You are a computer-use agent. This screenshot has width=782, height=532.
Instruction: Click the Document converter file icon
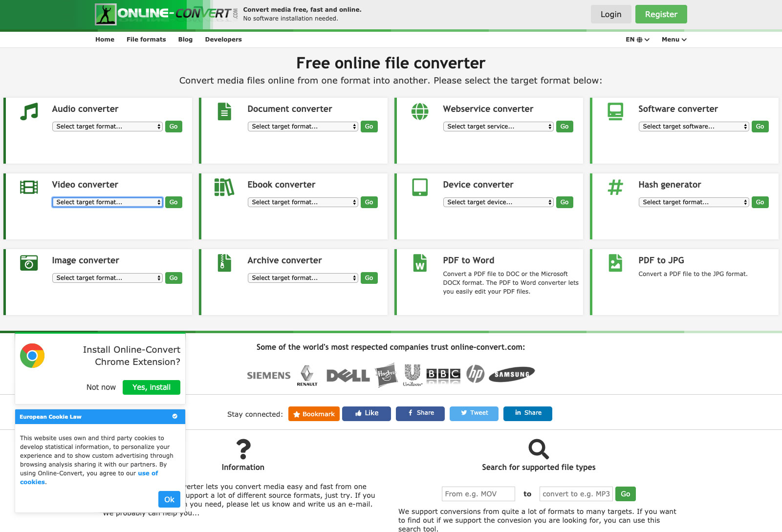pyautogui.click(x=224, y=111)
